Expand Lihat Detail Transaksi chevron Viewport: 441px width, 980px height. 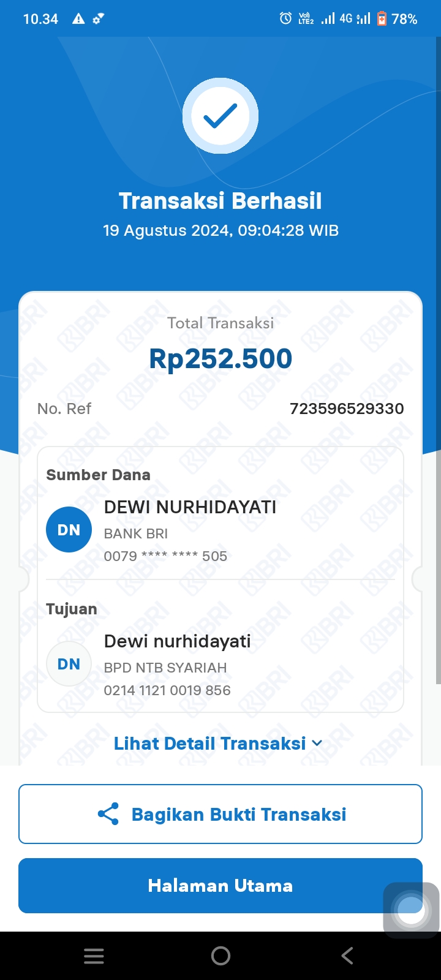[317, 743]
